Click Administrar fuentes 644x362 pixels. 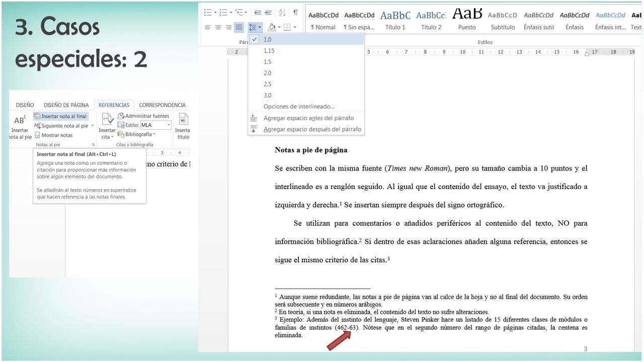143,116
